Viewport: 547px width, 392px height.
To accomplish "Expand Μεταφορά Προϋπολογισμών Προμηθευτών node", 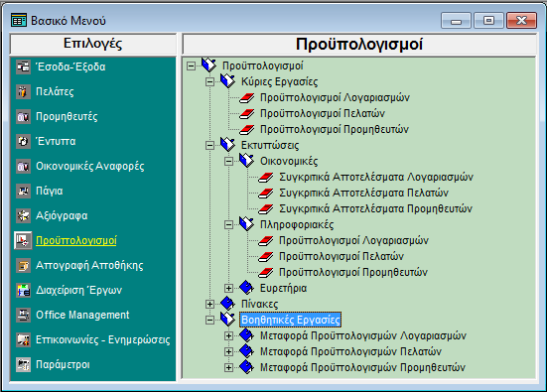I will [x=228, y=367].
